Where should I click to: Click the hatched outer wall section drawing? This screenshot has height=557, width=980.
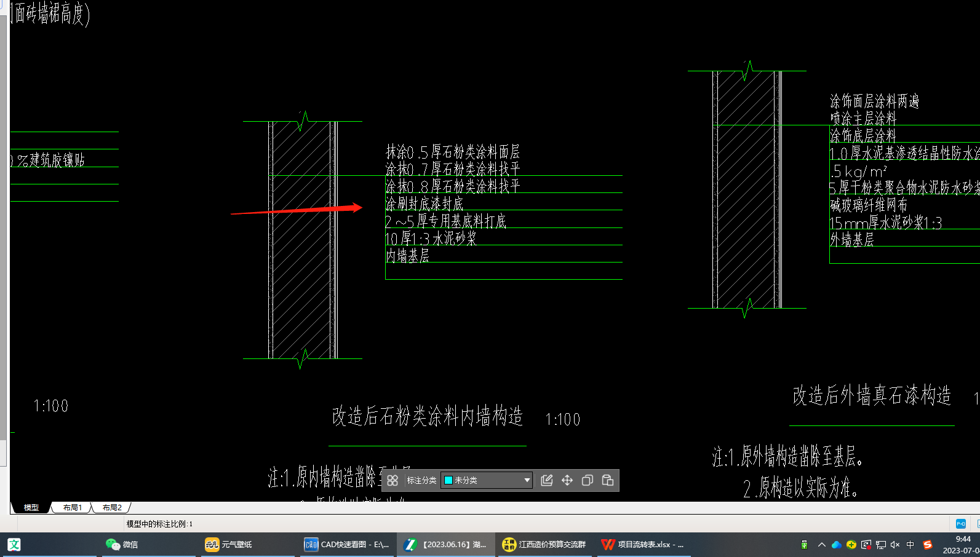[x=747, y=189]
